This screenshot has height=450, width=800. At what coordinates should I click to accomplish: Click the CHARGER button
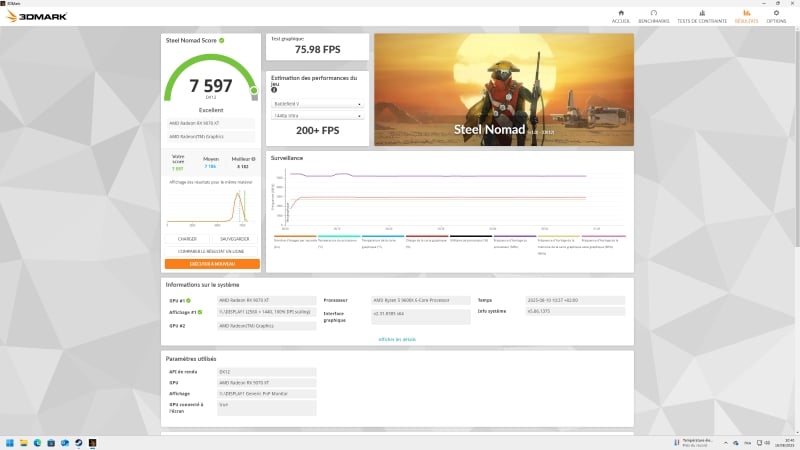point(187,239)
